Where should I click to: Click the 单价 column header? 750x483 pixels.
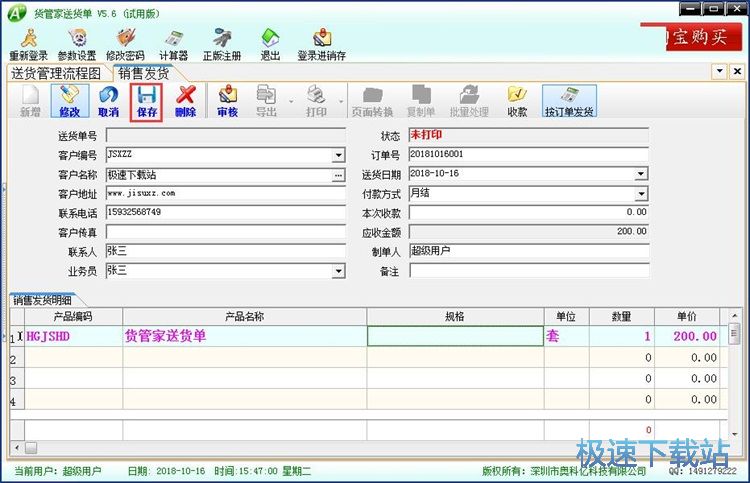click(x=687, y=317)
